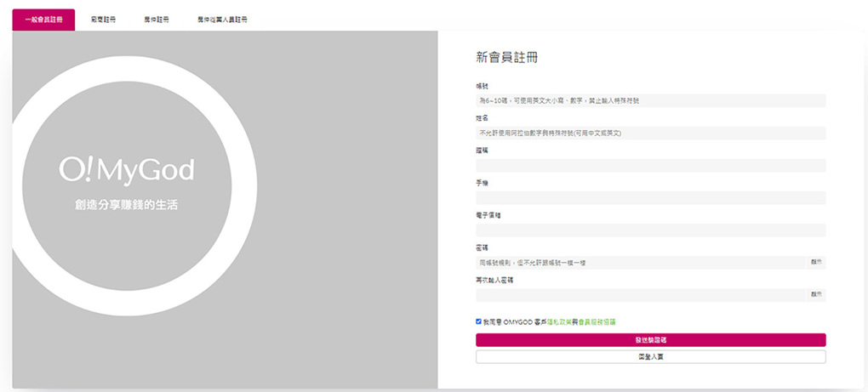This screenshot has height=392, width=868.
Task: Click the 手機 mobile number field
Action: [x=650, y=198]
